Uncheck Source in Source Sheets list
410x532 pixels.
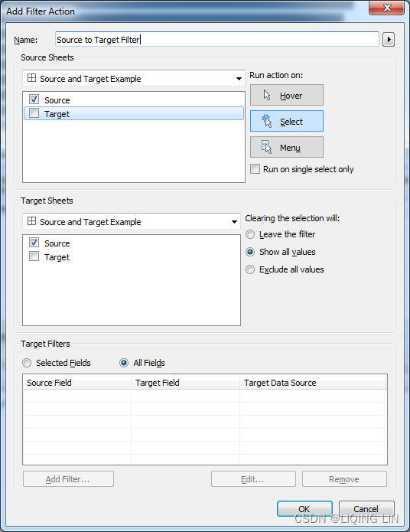[x=34, y=99]
